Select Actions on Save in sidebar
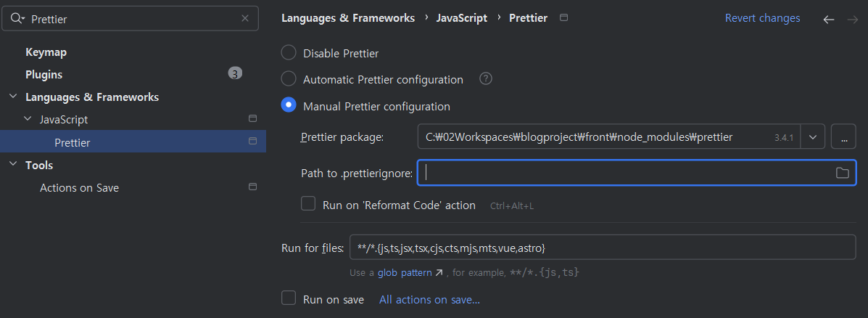The image size is (868, 318). click(79, 188)
